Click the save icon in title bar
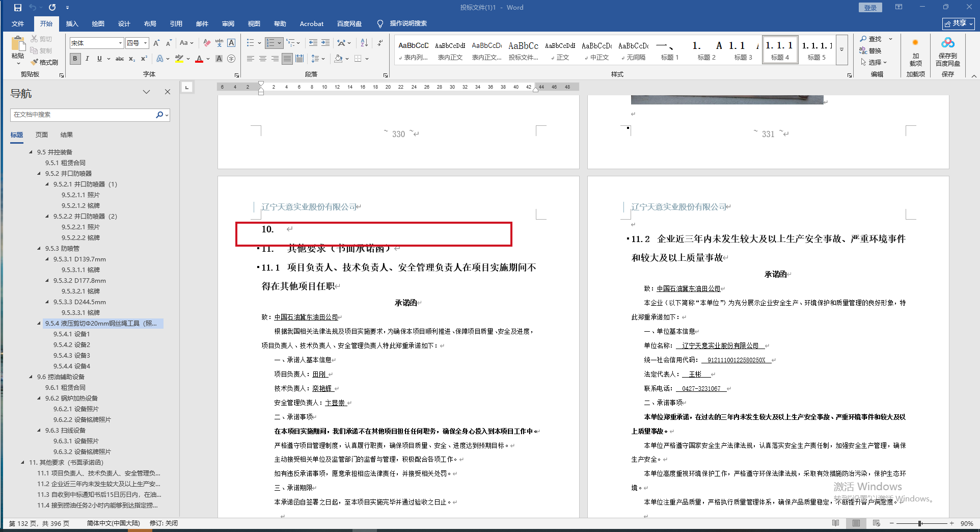Viewport: 980px width, 532px height. [18, 8]
